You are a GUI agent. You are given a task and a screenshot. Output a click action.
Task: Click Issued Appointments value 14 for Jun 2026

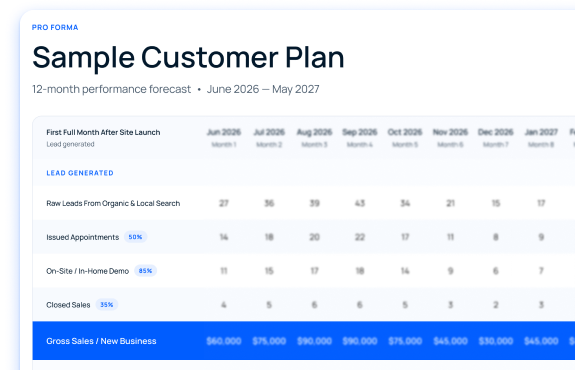click(x=224, y=237)
